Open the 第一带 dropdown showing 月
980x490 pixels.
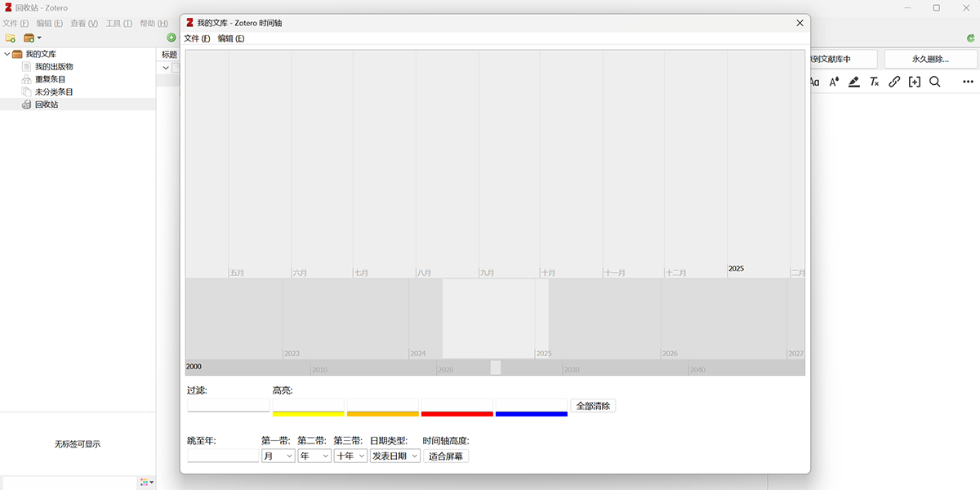pyautogui.click(x=278, y=456)
